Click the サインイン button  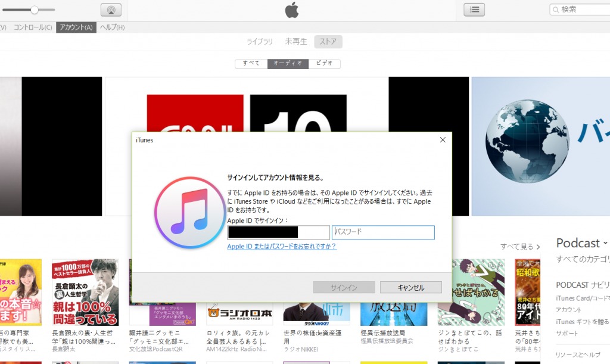pos(344,287)
